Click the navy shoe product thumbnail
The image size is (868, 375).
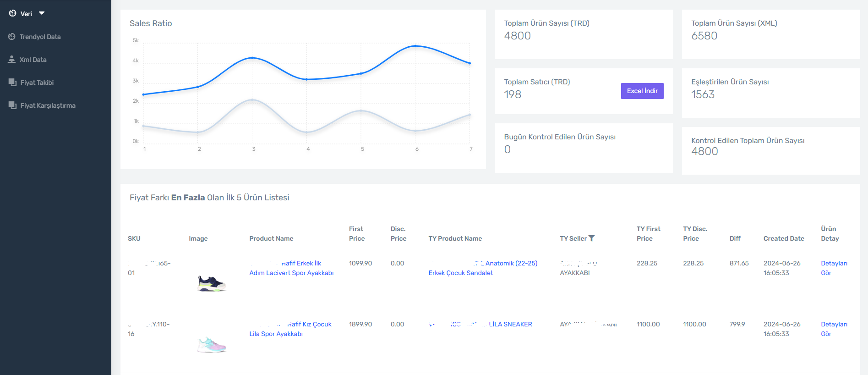point(212,283)
